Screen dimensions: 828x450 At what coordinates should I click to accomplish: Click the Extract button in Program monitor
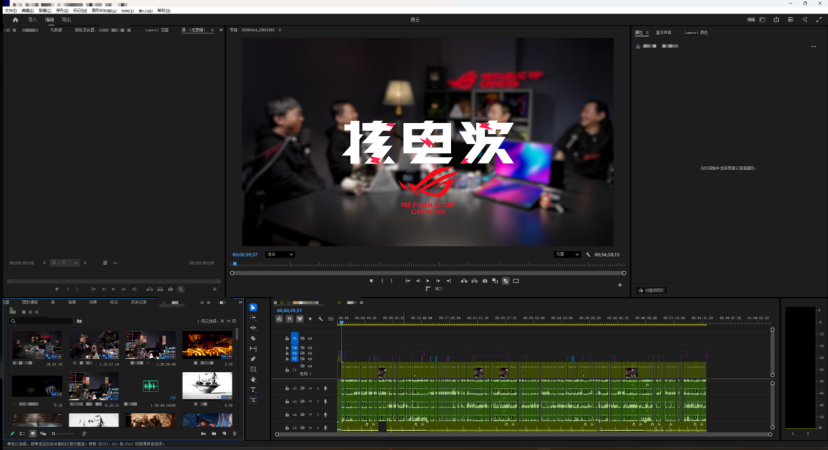[x=474, y=281]
